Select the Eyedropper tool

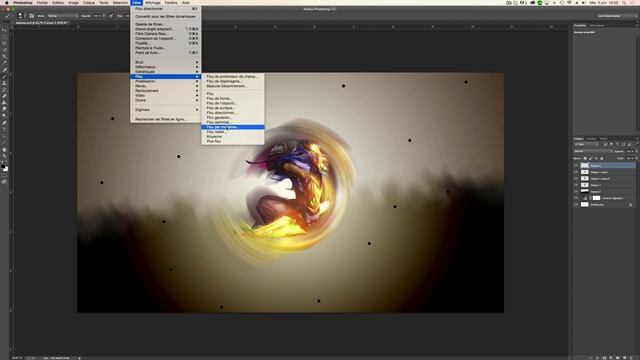tap(4, 63)
